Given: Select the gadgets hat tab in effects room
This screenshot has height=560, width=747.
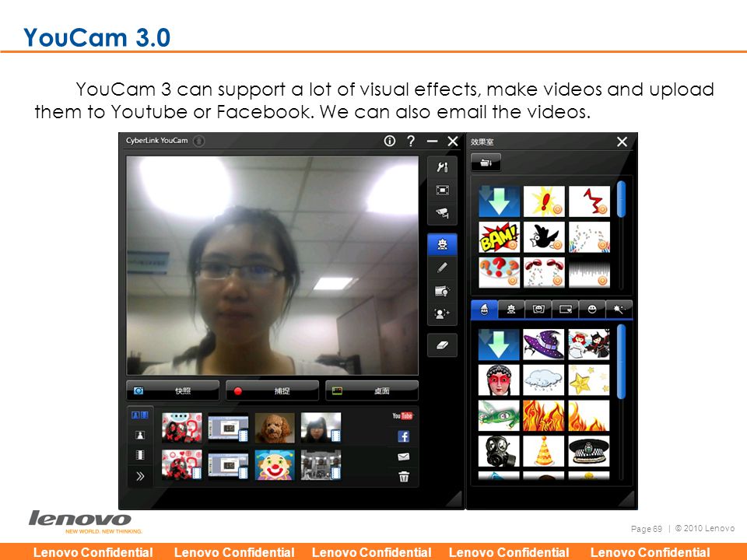Looking at the screenshot, I should [484, 310].
